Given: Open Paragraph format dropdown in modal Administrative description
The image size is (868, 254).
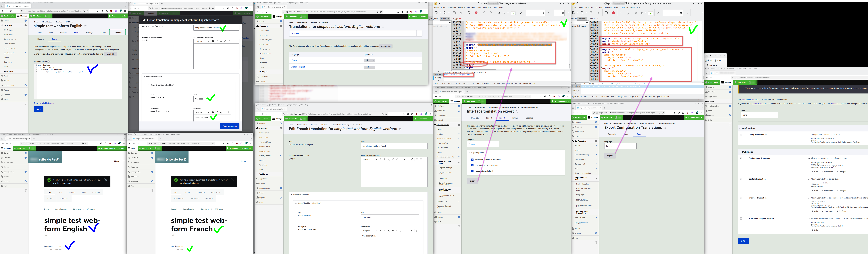Looking at the screenshot, I should pos(202,41).
